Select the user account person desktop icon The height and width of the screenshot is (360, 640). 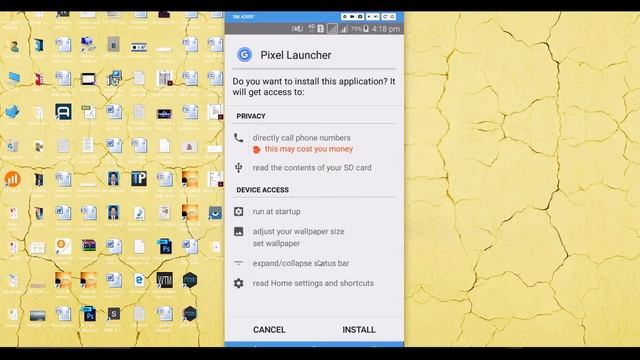pyautogui.click(x=15, y=47)
